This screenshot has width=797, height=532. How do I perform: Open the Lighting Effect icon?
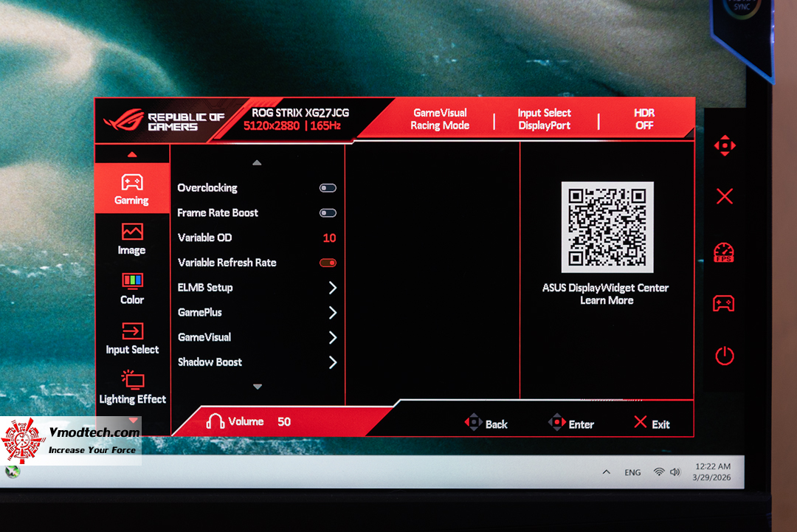(x=133, y=379)
